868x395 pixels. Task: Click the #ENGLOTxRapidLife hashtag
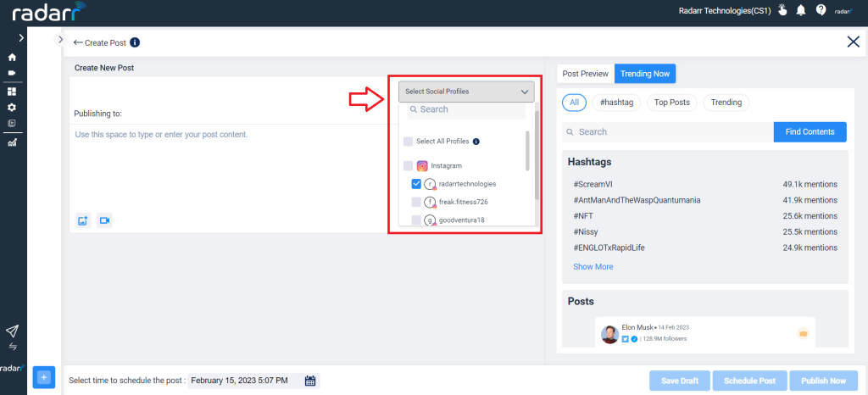609,248
